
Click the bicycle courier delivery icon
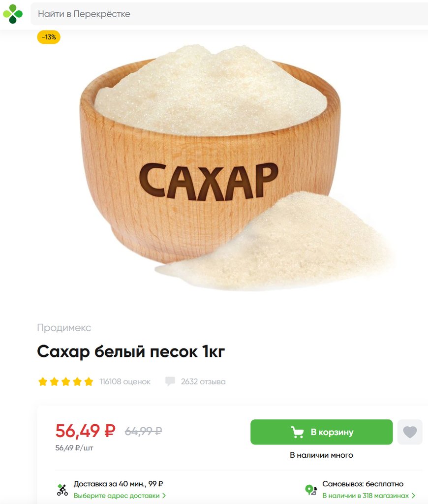pyautogui.click(x=62, y=490)
